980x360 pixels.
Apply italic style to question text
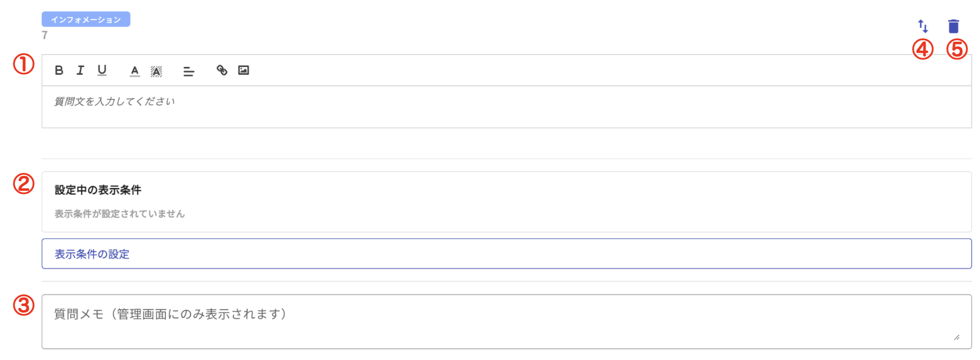point(80,70)
